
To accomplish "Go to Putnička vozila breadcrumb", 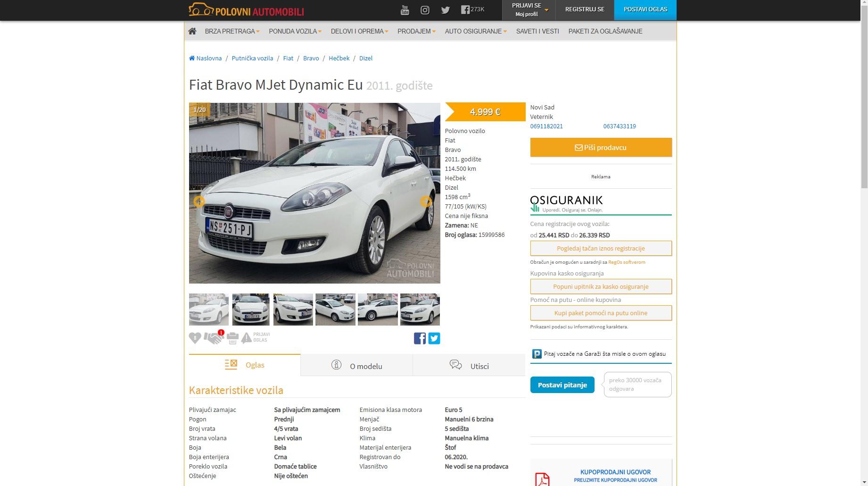I will (x=252, y=58).
